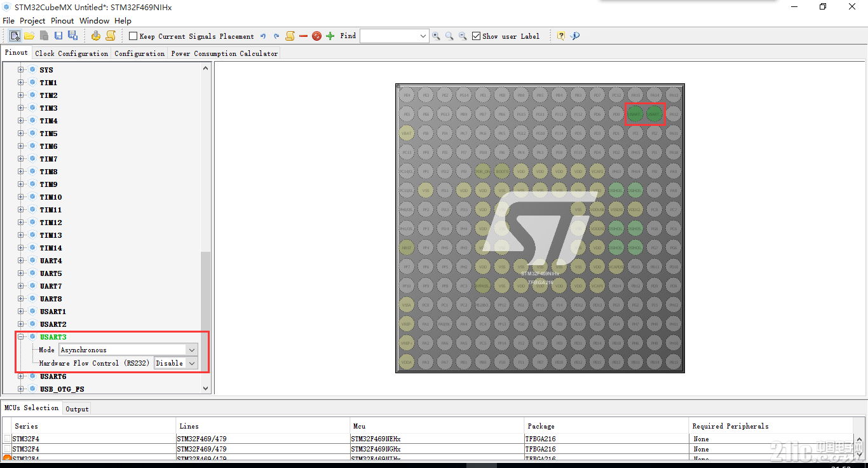Collapse the USART3 tree node
Screen dimensions: 868x468
21,337
